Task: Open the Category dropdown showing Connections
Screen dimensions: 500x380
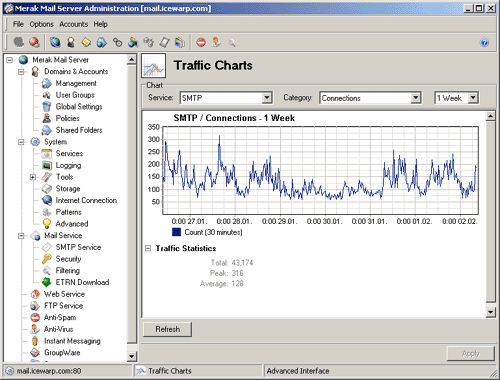Action: [x=415, y=98]
